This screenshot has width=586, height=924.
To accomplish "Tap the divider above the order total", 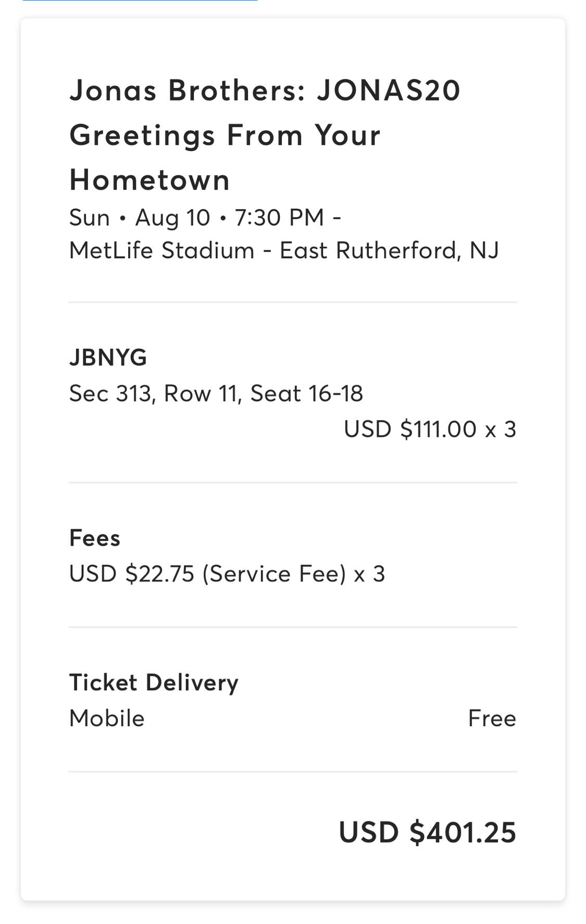I will (x=293, y=771).
